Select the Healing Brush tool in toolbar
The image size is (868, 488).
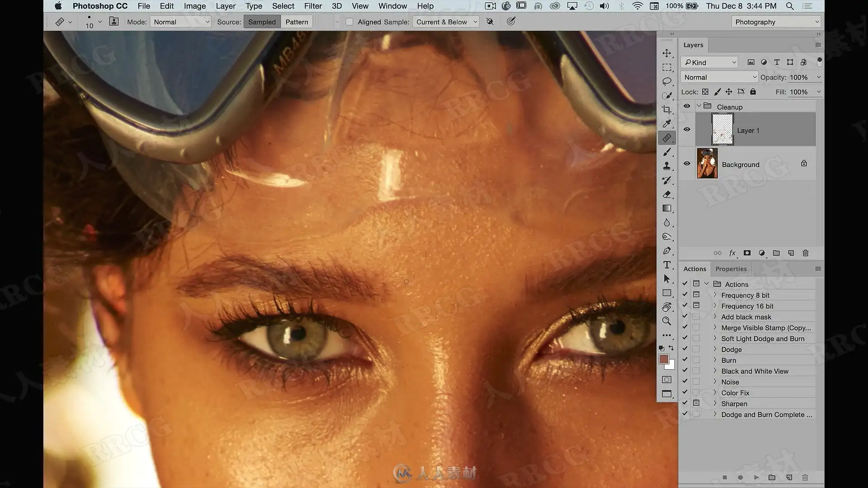(667, 138)
